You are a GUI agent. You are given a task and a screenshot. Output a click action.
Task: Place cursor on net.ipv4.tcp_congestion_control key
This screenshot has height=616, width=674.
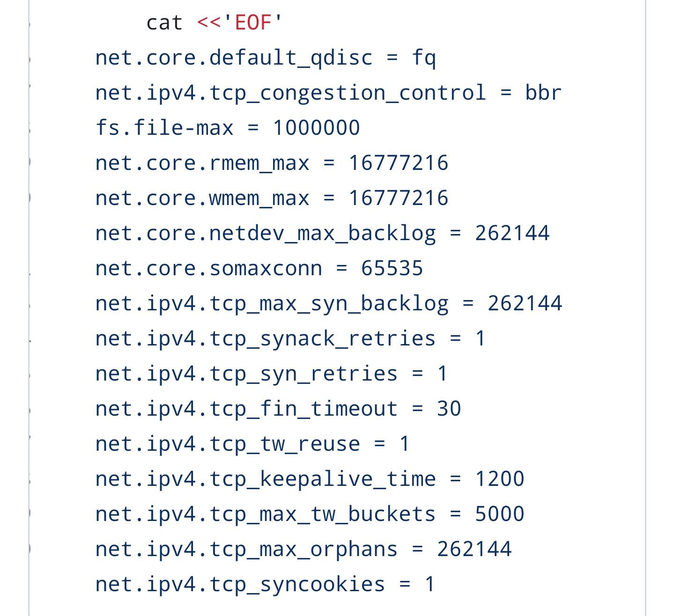pyautogui.click(x=290, y=93)
